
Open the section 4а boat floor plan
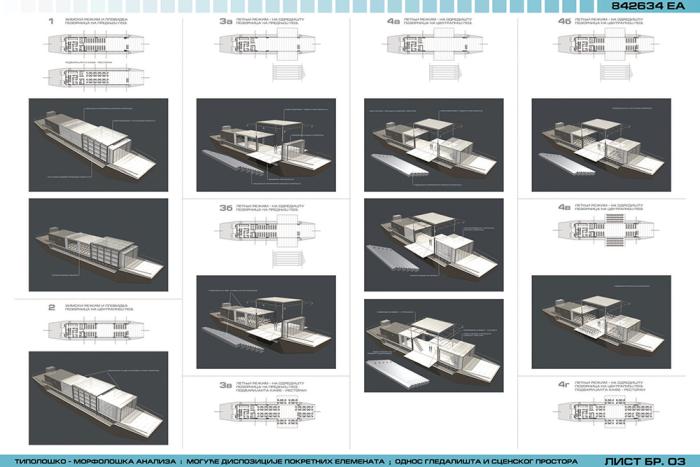coord(436,44)
